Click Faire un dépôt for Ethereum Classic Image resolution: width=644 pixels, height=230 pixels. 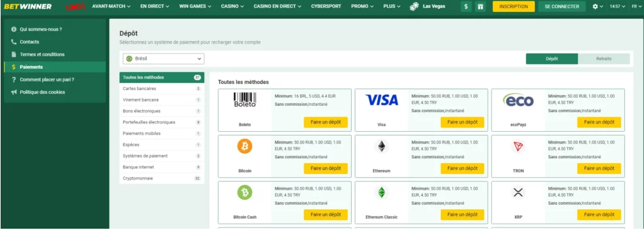point(463,215)
